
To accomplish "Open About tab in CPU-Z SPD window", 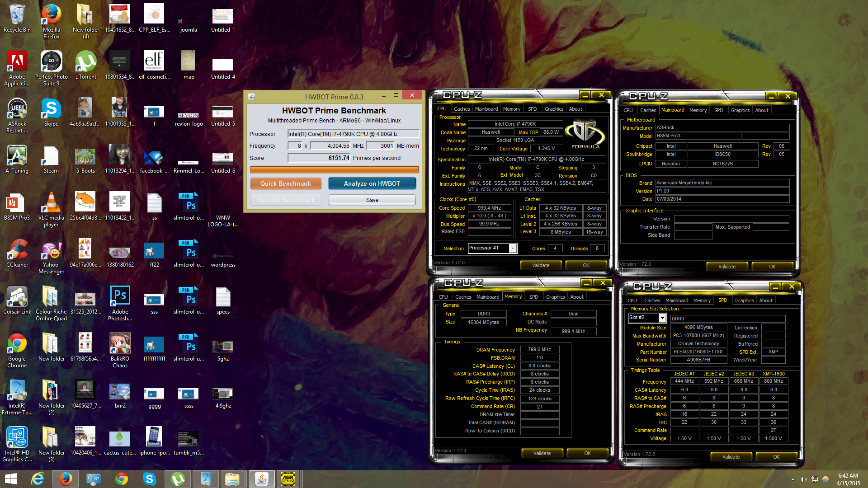I will pos(765,300).
